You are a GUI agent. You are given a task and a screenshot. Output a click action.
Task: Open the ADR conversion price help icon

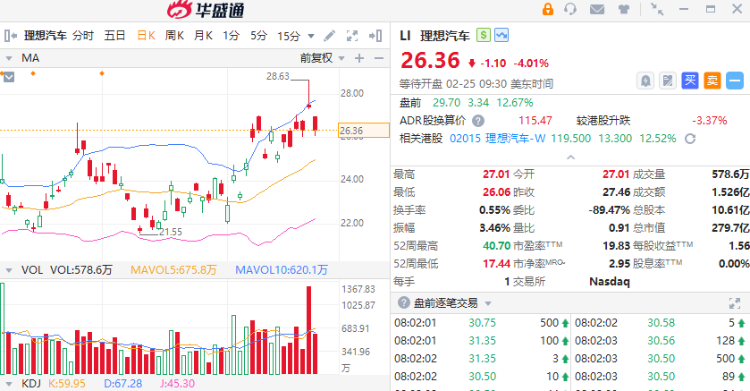[478, 121]
